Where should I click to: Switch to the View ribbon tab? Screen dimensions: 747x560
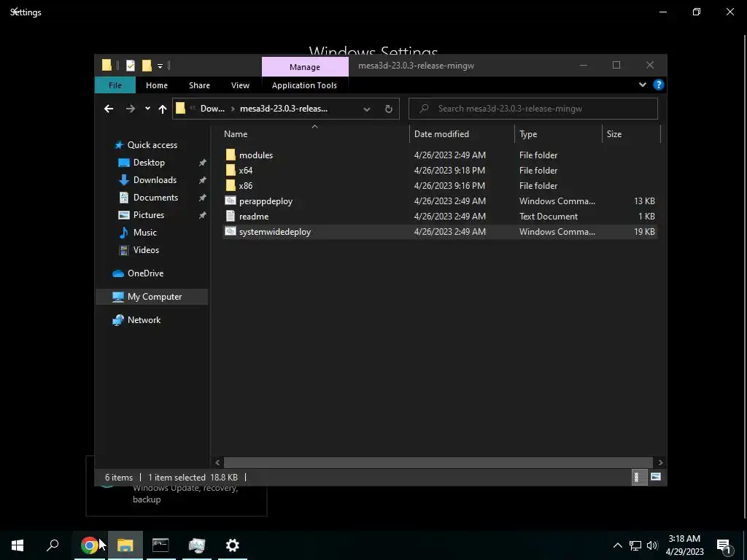pos(240,85)
